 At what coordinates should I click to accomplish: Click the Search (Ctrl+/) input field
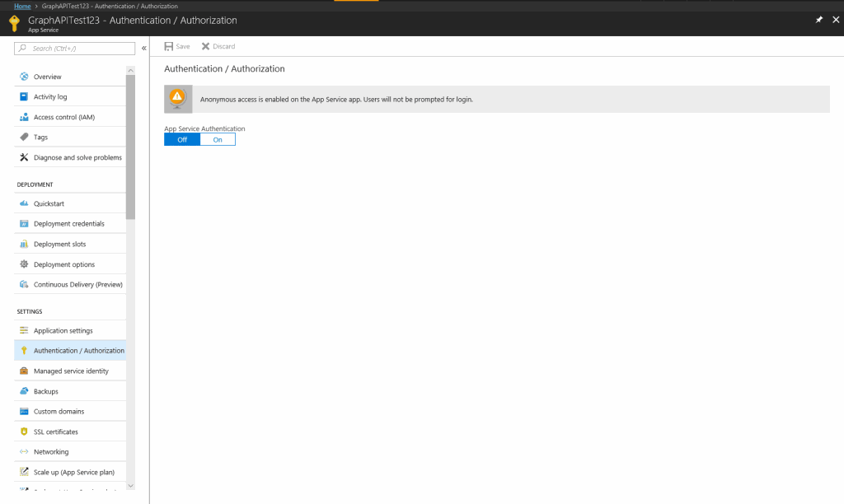[x=74, y=49]
